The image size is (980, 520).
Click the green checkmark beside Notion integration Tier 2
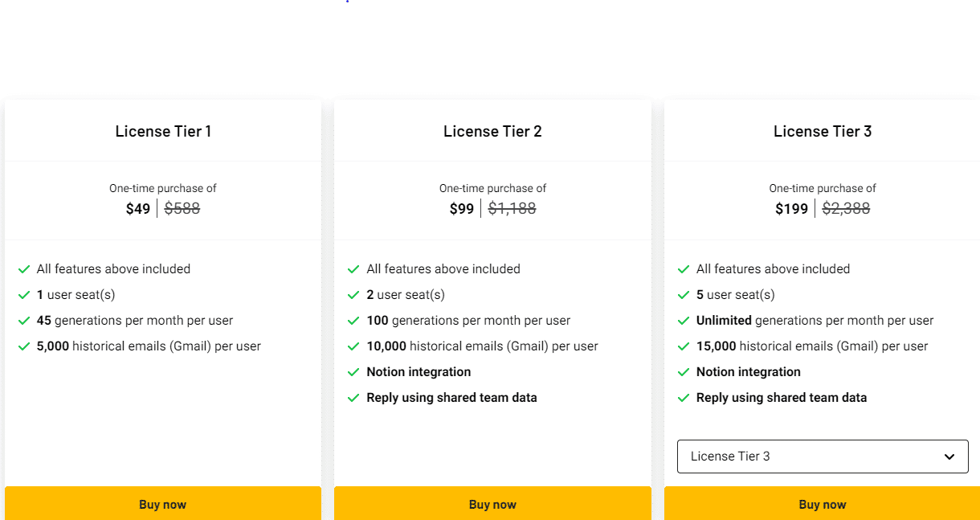tap(353, 371)
